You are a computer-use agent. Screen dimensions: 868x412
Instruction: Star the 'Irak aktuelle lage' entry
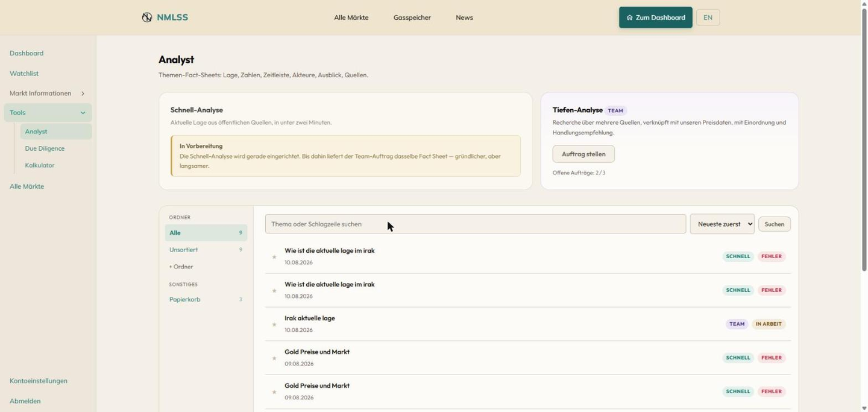(x=274, y=325)
